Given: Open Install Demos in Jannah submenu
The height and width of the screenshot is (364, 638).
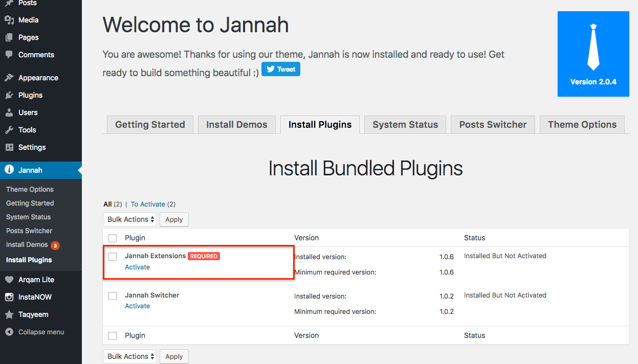Looking at the screenshot, I should pyautogui.click(x=27, y=244).
